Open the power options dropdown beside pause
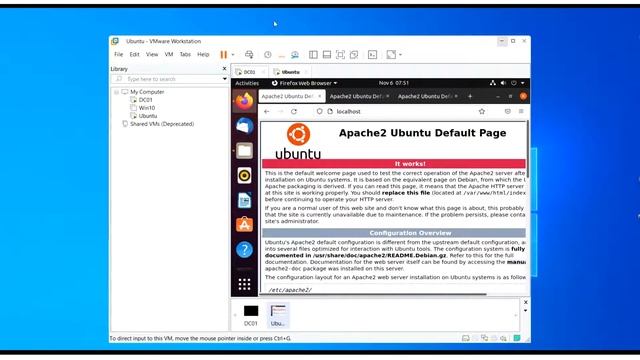The image size is (640, 360). point(233,55)
